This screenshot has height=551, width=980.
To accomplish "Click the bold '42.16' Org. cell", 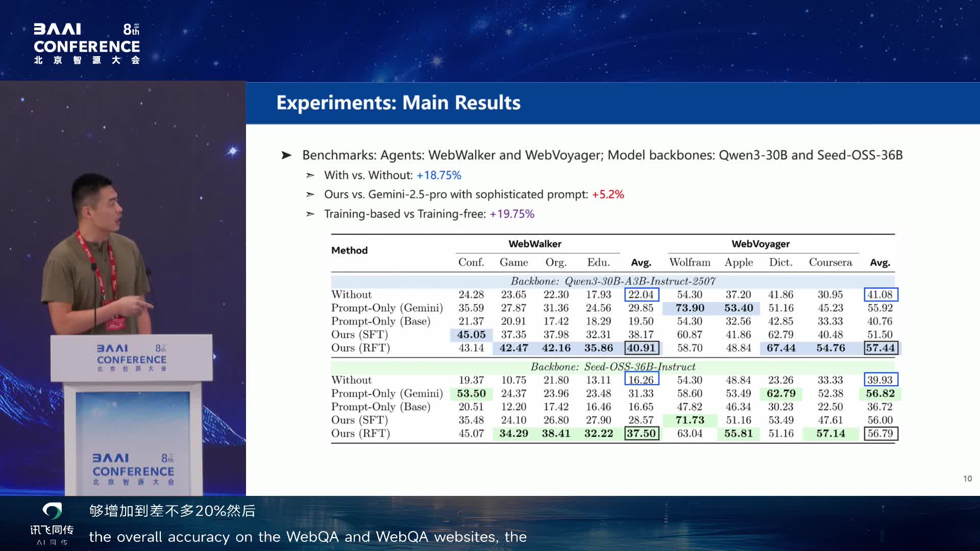I will [556, 348].
